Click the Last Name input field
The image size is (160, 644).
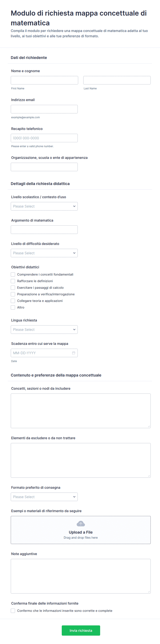coord(117,80)
